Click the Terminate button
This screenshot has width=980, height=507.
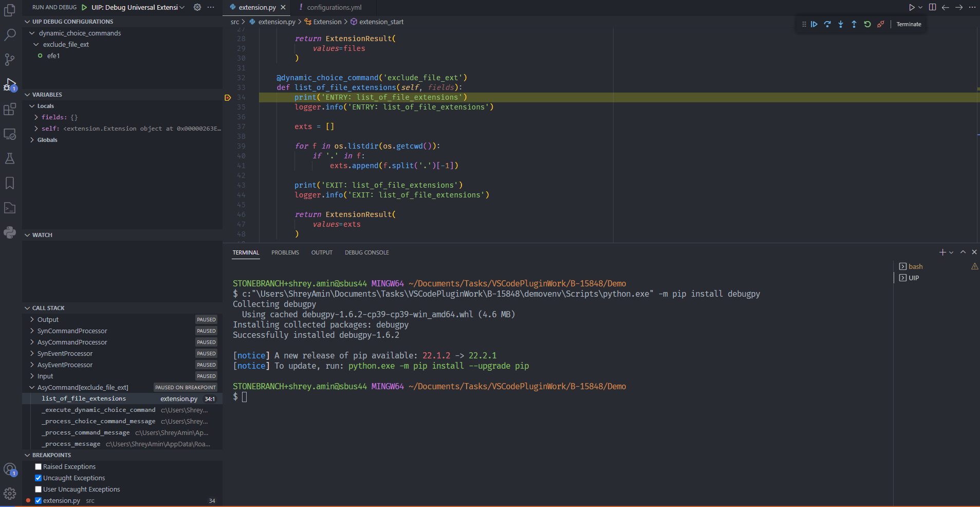tap(909, 24)
